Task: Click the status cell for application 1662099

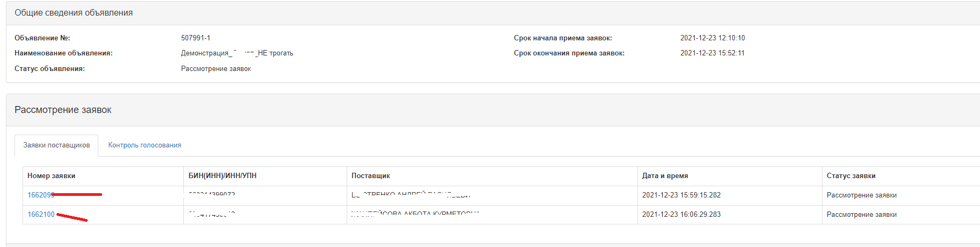Action: [x=861, y=195]
